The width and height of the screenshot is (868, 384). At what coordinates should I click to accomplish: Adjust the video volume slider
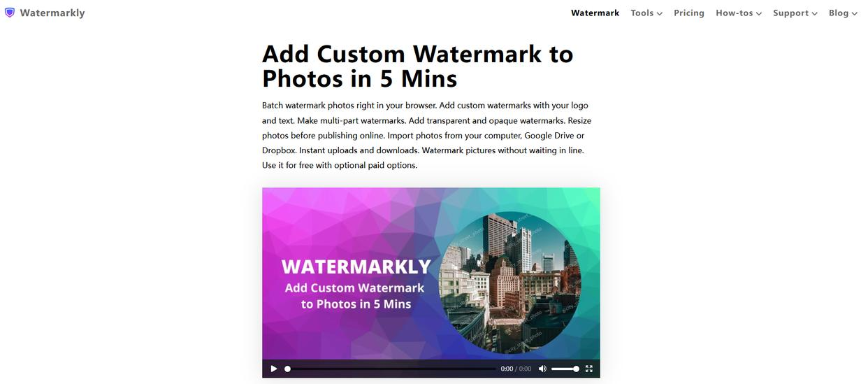coord(565,369)
